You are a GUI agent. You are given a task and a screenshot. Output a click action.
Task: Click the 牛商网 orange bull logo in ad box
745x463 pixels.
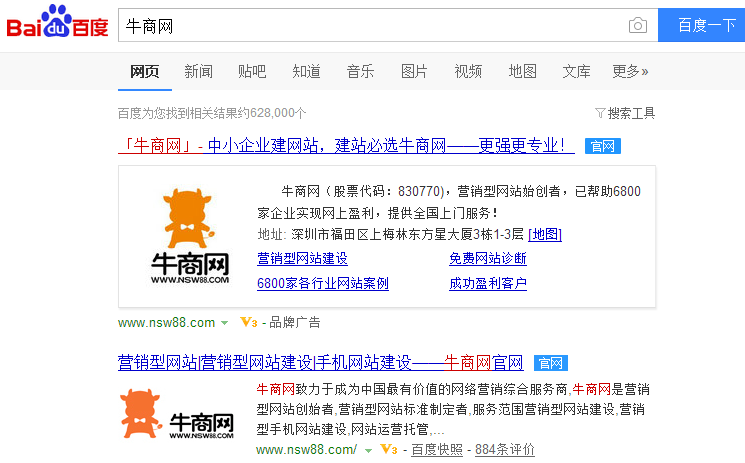tap(190, 236)
